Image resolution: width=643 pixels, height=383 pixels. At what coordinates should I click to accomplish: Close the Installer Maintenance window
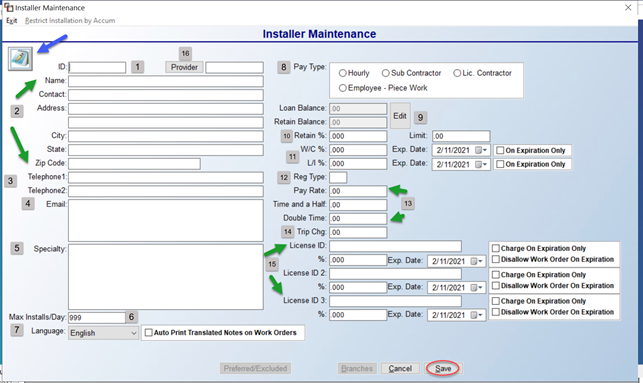628,7
